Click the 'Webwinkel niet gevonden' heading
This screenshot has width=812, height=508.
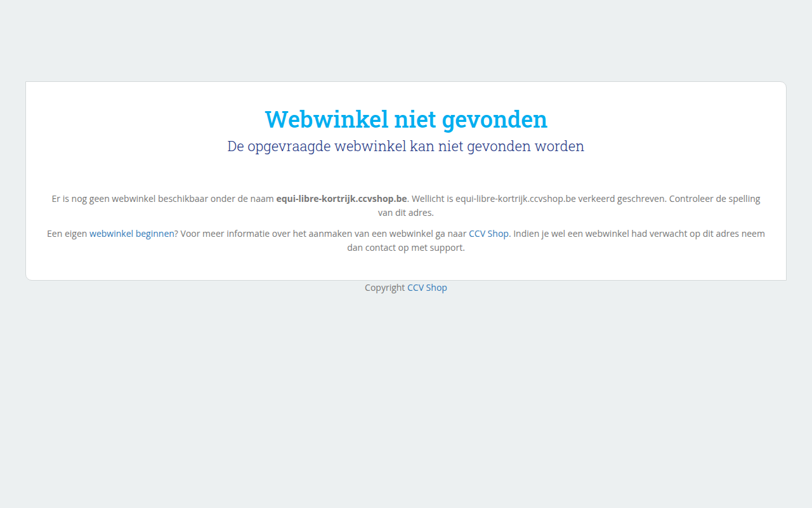[x=406, y=119]
